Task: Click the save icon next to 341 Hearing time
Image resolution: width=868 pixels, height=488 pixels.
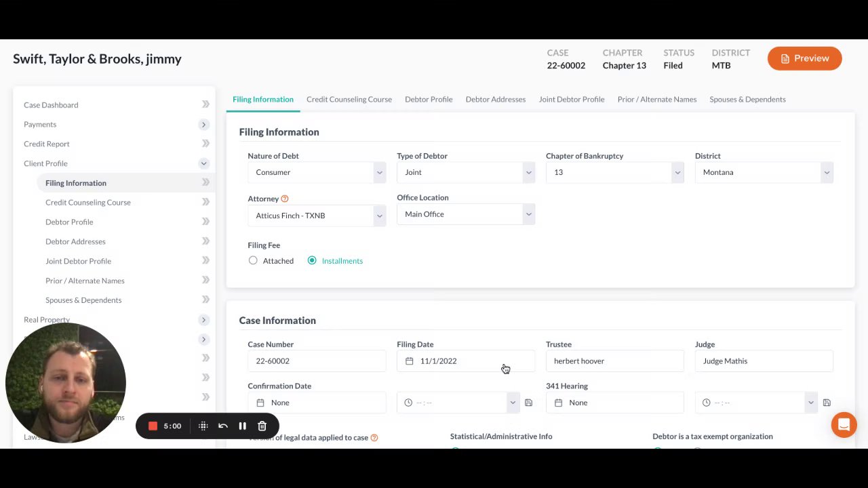Action: point(826,403)
